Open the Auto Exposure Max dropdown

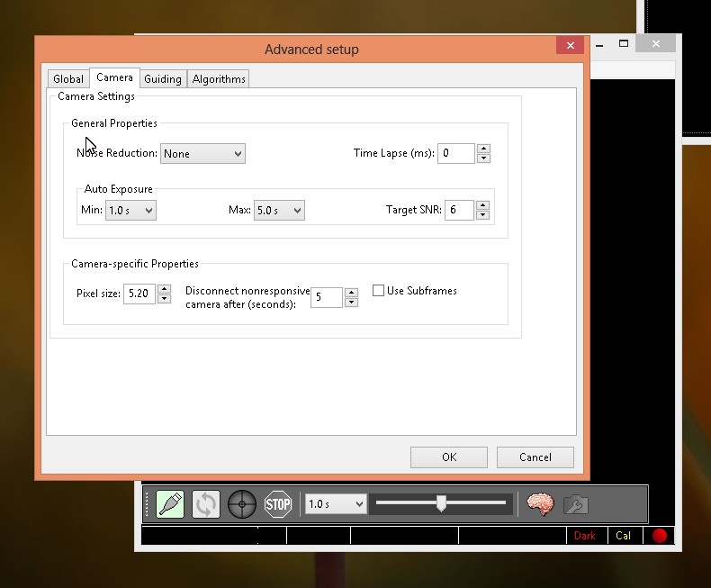coord(279,211)
